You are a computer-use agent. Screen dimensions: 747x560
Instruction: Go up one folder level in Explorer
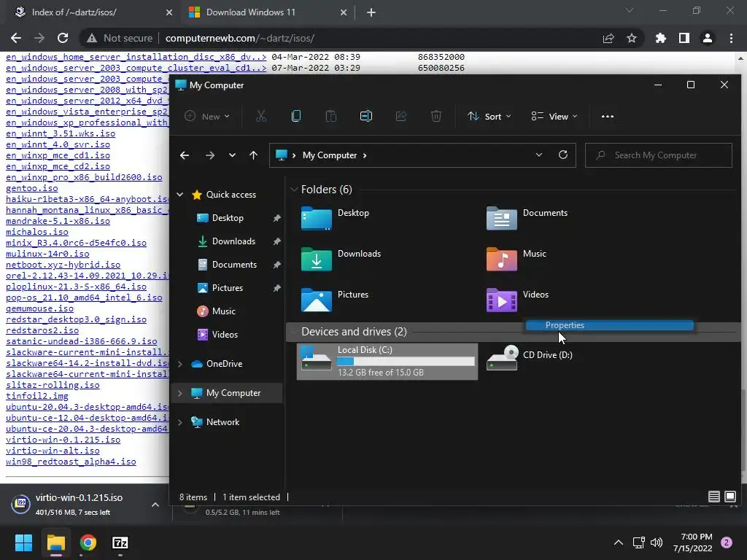click(x=253, y=155)
